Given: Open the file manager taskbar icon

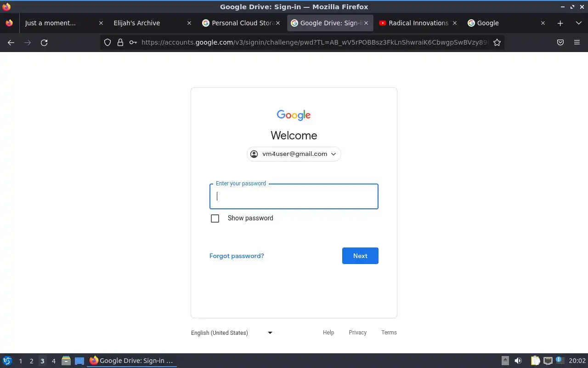Looking at the screenshot, I should [x=66, y=361].
